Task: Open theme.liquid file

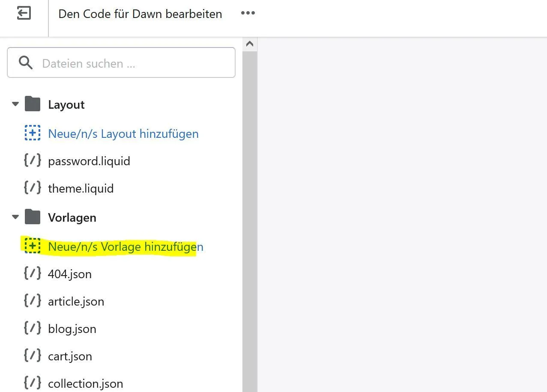Action: [x=81, y=188]
